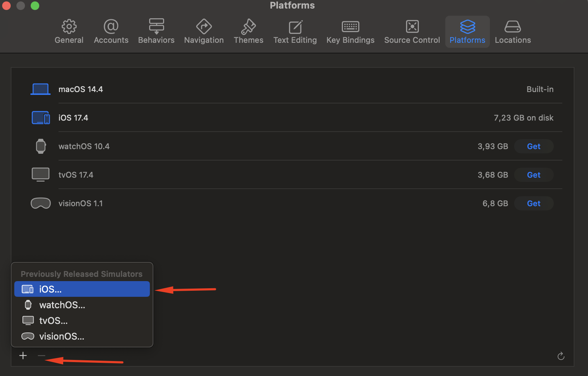
Task: Click the 3,93 GB size text
Action: click(493, 146)
